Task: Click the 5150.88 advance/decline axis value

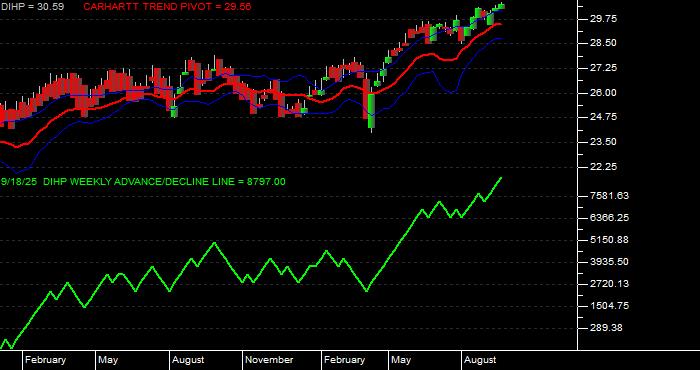Action: tap(609, 240)
